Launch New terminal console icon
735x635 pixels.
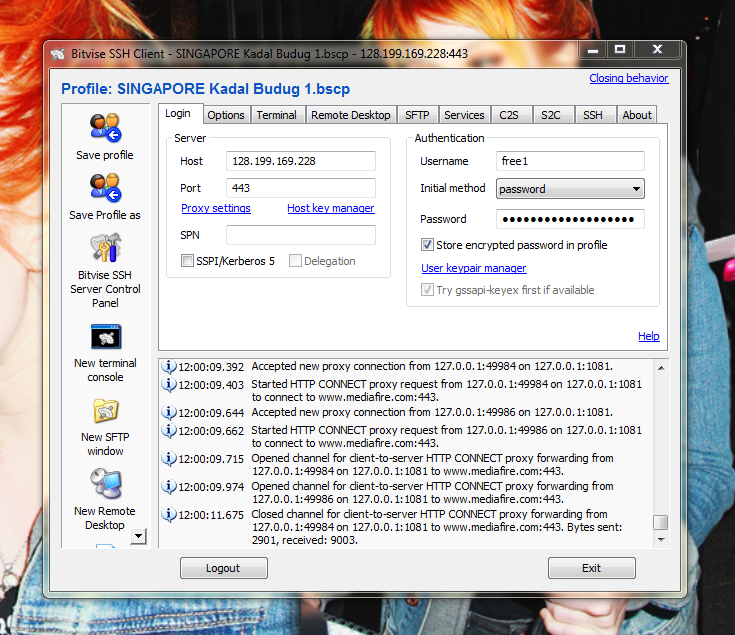pos(106,336)
